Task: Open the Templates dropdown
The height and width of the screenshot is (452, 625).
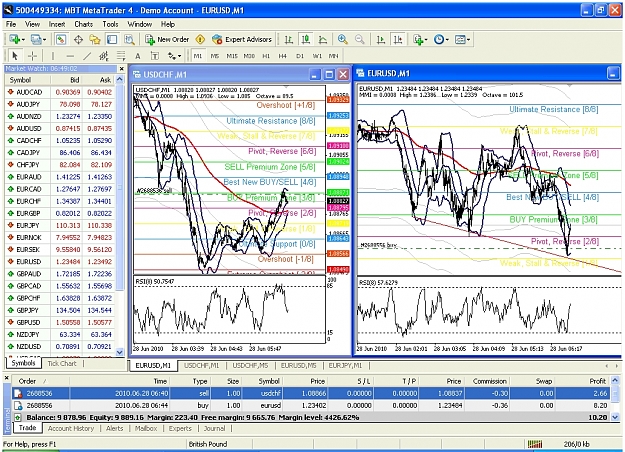Action: (462, 39)
